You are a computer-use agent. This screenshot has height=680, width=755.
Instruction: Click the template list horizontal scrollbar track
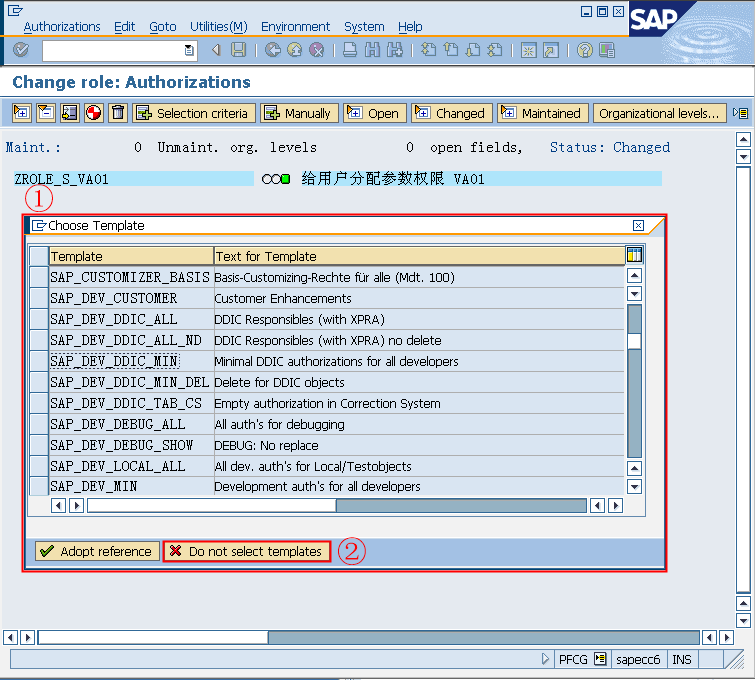(x=461, y=505)
